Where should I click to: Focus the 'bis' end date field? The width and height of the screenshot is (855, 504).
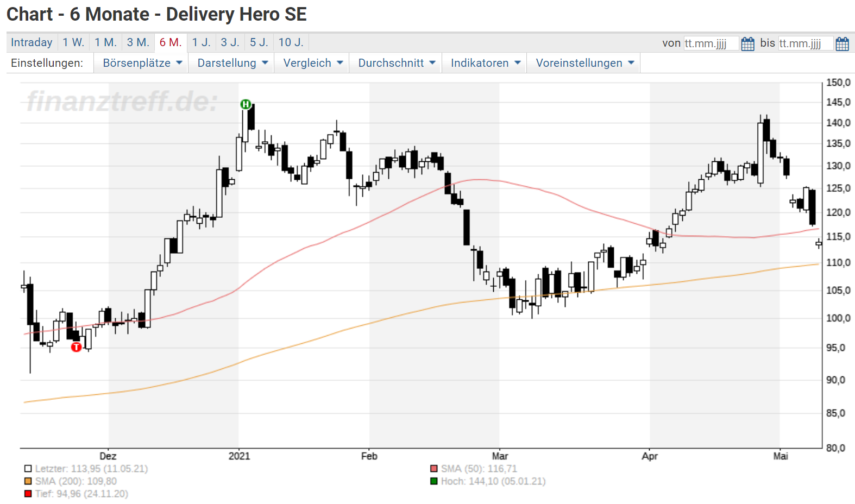coord(806,43)
